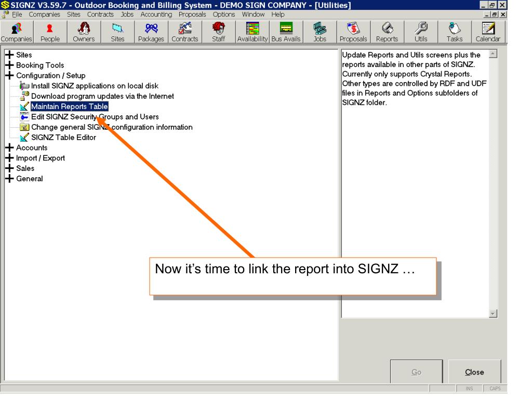Open the Utils toolbar icon

tap(421, 32)
